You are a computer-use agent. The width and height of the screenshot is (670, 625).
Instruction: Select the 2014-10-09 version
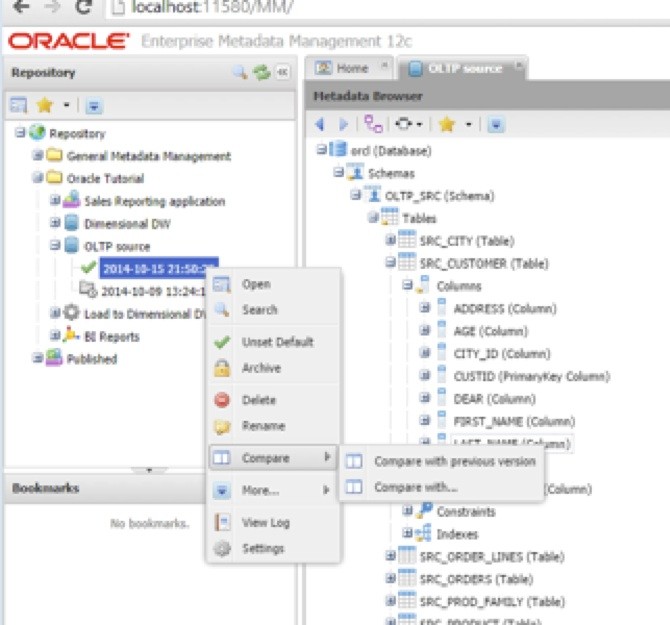pyautogui.click(x=153, y=292)
